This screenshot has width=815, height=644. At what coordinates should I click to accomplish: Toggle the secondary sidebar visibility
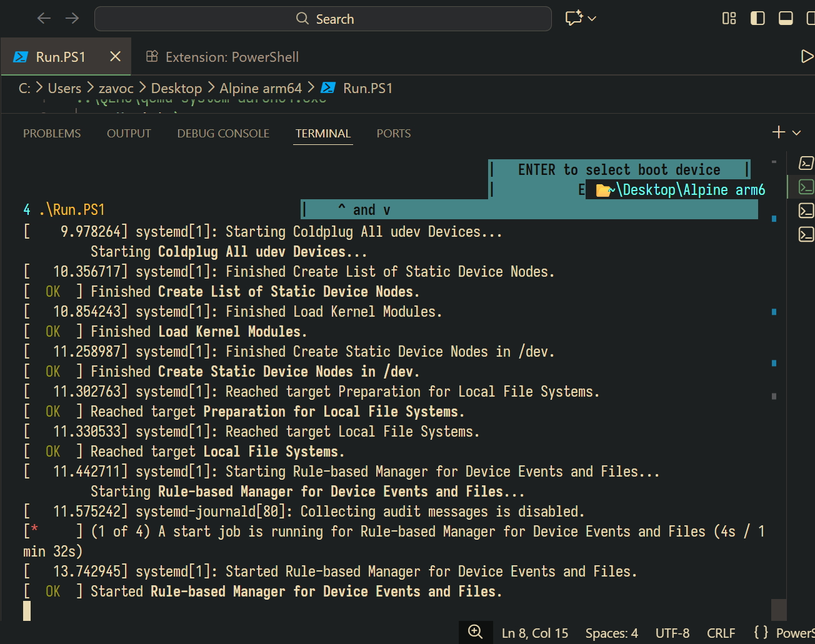click(x=811, y=18)
